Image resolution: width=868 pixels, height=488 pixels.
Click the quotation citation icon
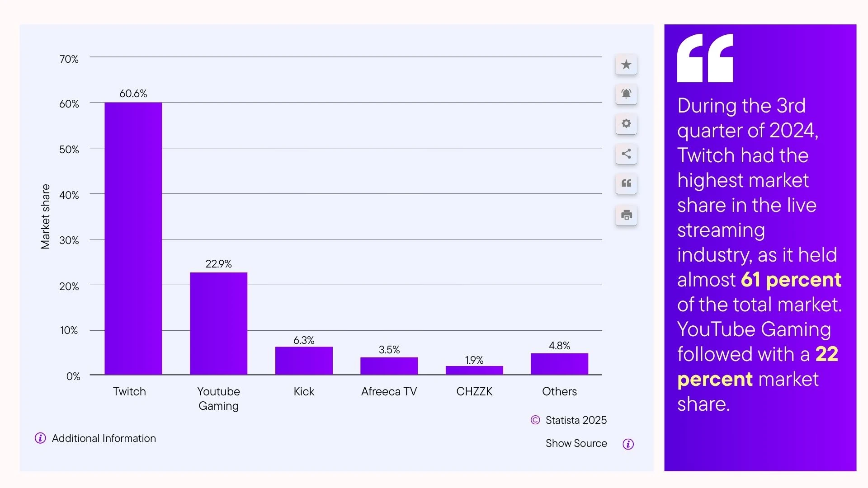626,183
